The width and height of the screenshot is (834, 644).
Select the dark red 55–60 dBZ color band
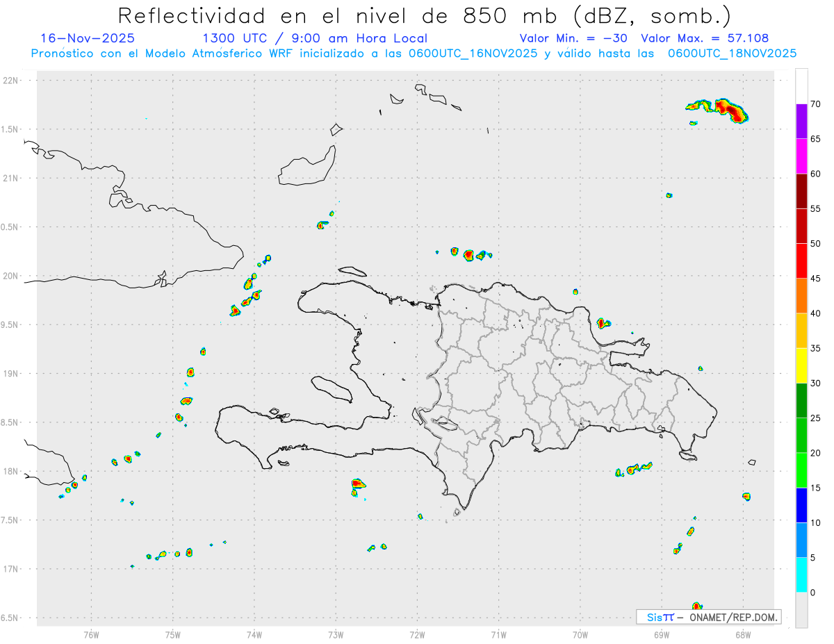pyautogui.click(x=801, y=191)
